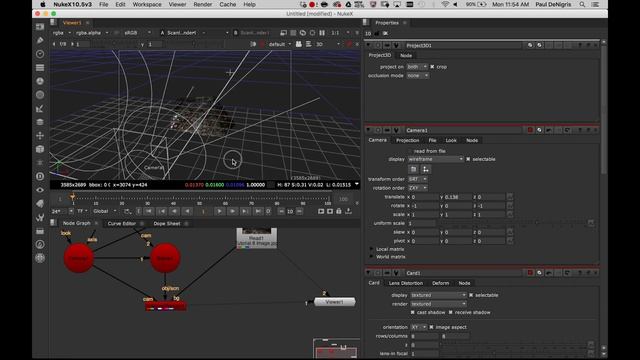Click the Color nodes toolbar icon
Image resolution: width=640 pixels, height=360 pixels.
point(40,81)
